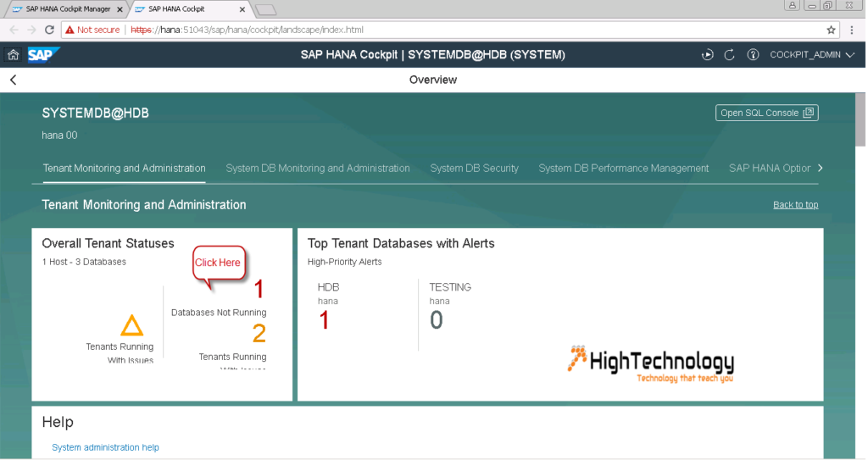Image resolution: width=868 pixels, height=460 pixels.
Task: Go back with the browser back arrow
Action: pos(14,30)
